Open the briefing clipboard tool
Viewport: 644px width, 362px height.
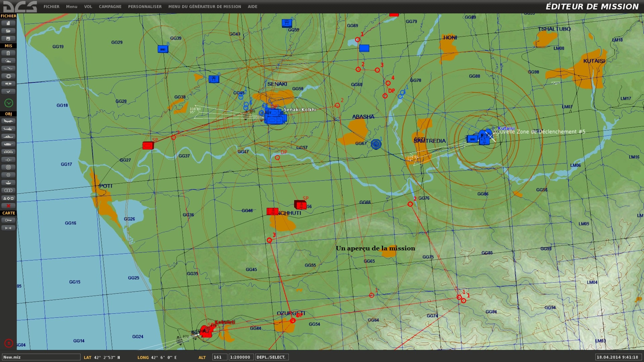(x=8, y=53)
